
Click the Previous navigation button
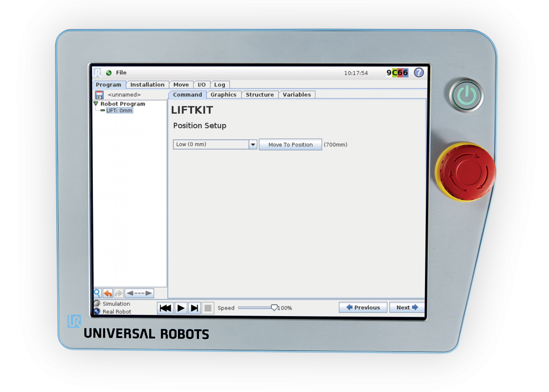363,307
